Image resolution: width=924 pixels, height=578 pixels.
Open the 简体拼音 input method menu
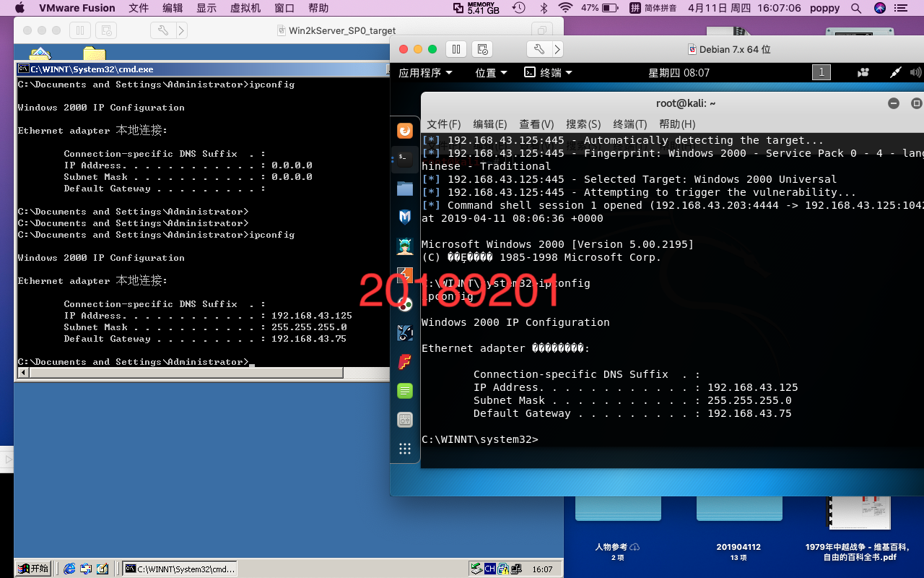tap(653, 8)
